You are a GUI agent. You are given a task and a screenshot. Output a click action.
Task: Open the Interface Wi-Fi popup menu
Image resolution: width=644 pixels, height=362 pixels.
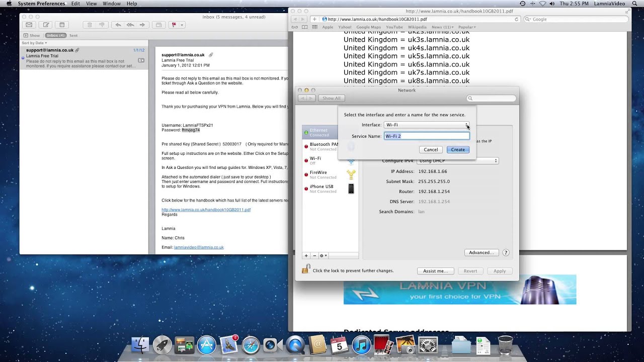click(x=427, y=125)
